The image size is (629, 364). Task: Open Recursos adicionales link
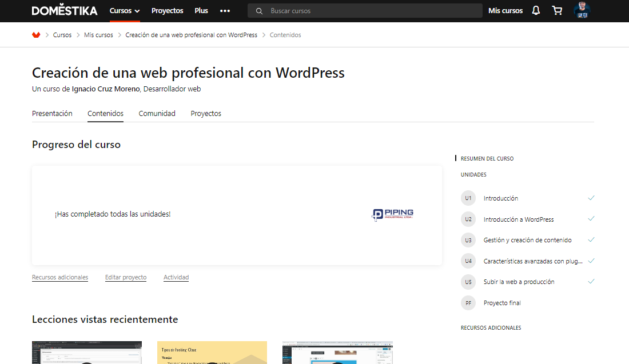(60, 277)
